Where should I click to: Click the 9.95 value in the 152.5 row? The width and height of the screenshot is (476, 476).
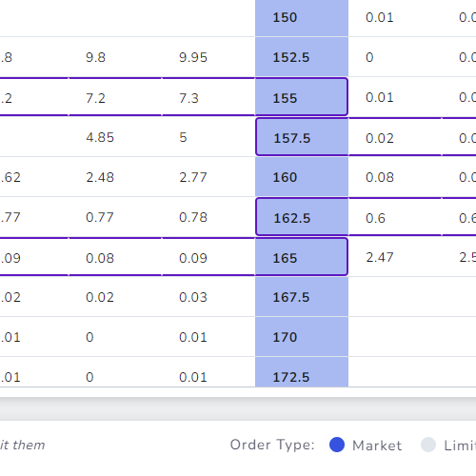point(193,57)
